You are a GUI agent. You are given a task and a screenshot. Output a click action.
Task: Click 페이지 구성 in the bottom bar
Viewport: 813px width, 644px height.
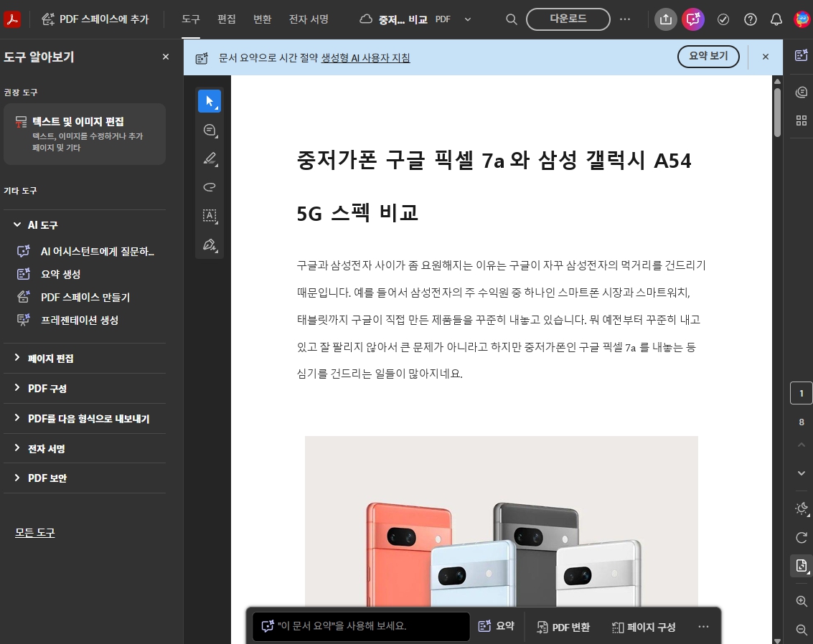pos(644,627)
